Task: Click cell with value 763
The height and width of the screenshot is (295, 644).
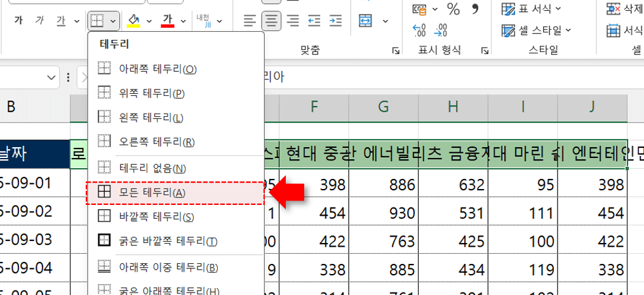Action: tap(384, 240)
